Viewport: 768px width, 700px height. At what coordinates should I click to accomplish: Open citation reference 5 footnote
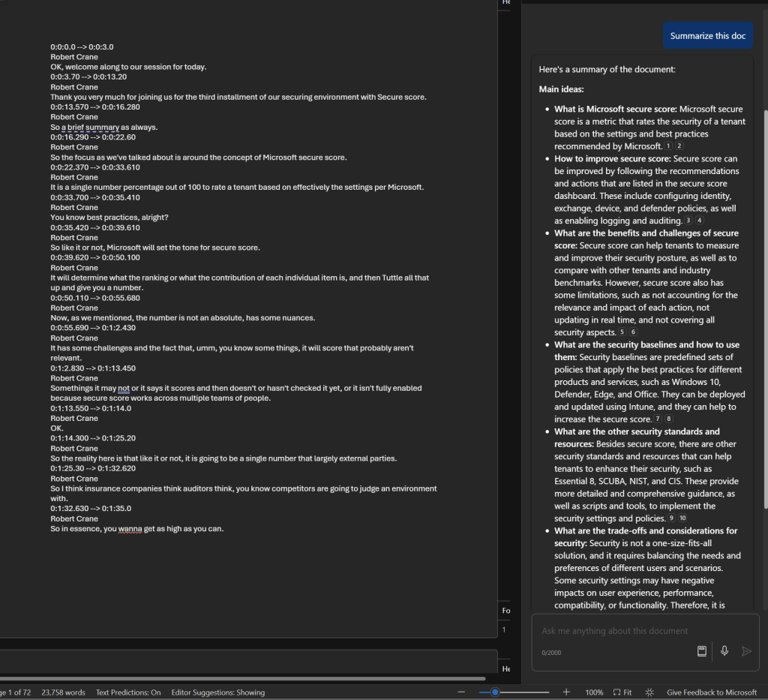(622, 332)
